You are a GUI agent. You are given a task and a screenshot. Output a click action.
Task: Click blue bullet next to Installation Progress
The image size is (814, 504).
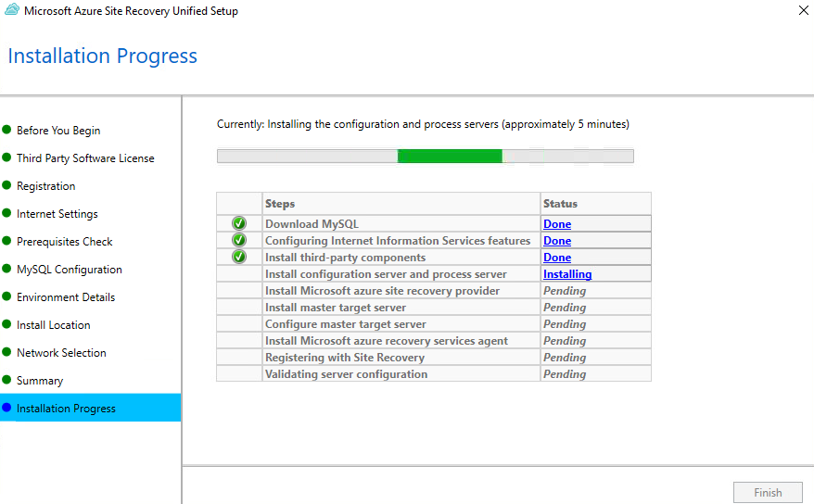tap(6, 408)
